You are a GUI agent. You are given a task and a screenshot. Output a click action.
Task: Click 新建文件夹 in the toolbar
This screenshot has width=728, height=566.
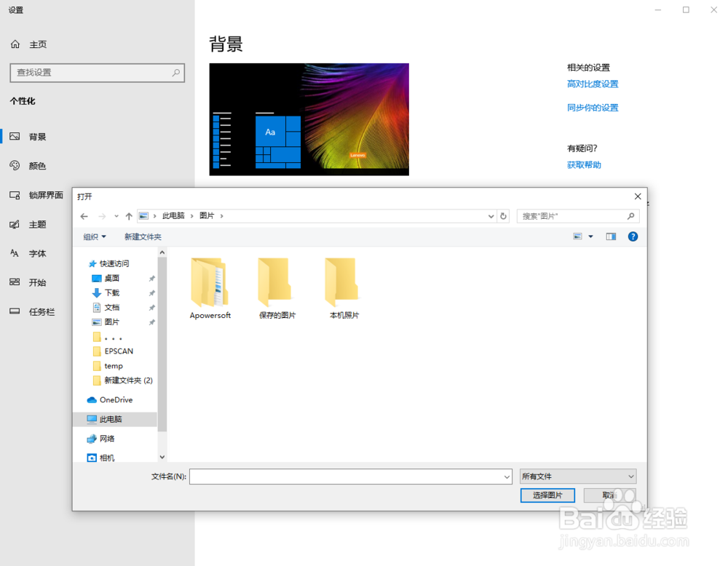click(x=143, y=236)
